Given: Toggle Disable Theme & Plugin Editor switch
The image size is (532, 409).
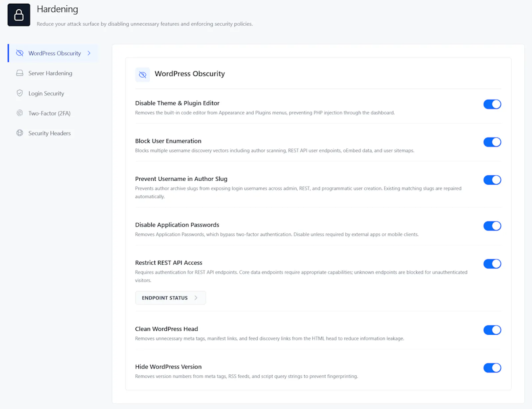Looking at the screenshot, I should point(492,104).
